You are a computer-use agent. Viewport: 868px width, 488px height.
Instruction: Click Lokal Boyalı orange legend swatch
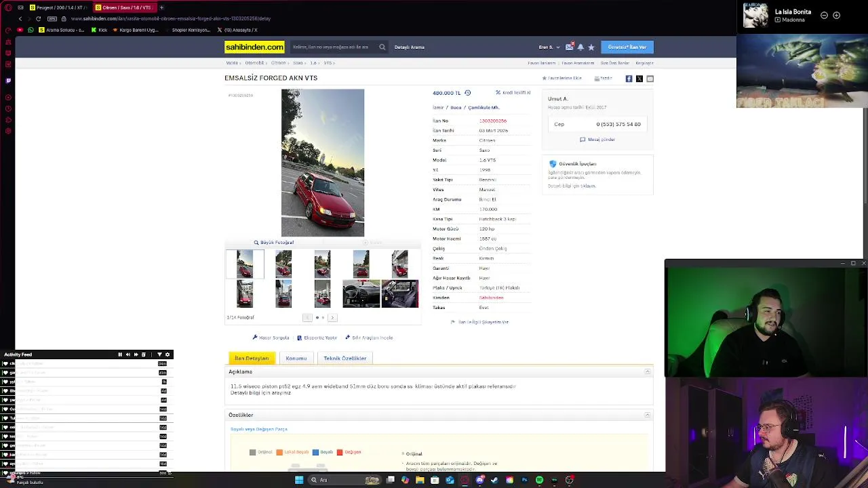coord(279,452)
